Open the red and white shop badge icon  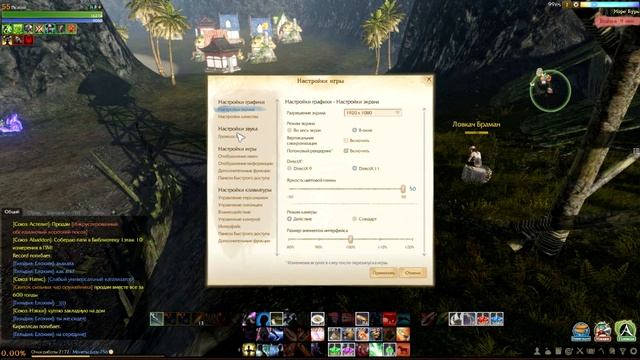603,331
